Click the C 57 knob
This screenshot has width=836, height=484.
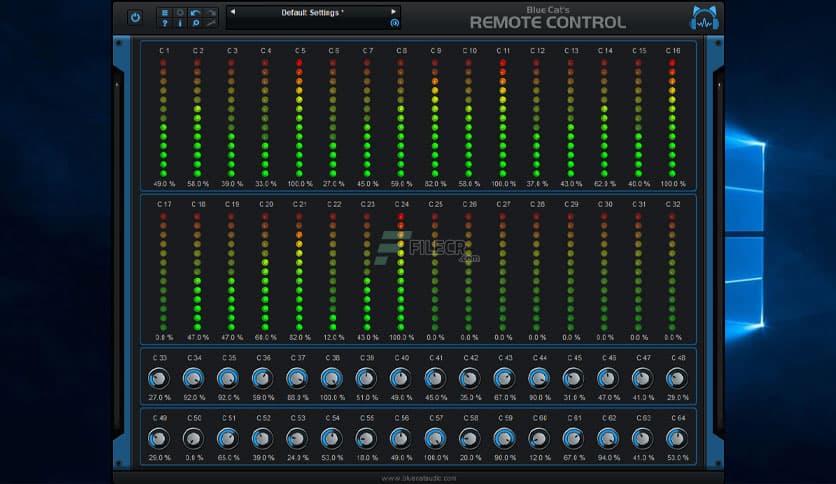tap(435, 439)
